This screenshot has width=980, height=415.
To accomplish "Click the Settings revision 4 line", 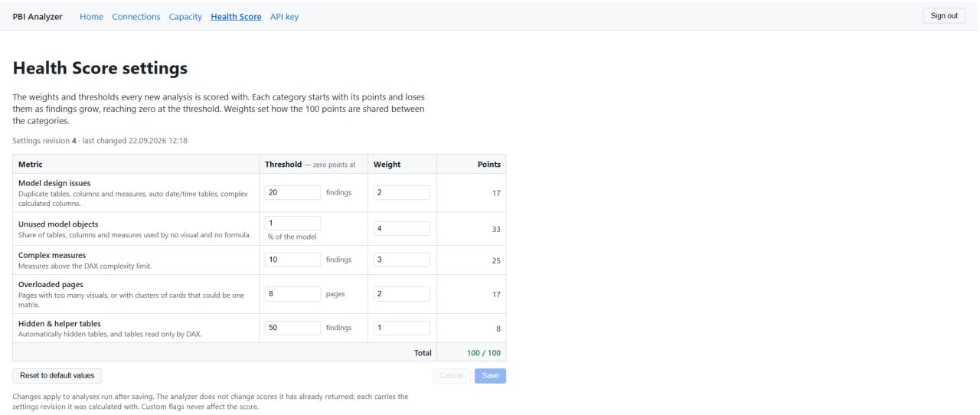I will click(x=100, y=141).
